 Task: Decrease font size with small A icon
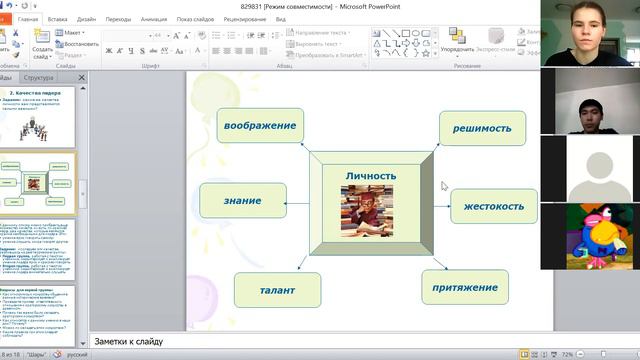pyautogui.click(x=187, y=36)
